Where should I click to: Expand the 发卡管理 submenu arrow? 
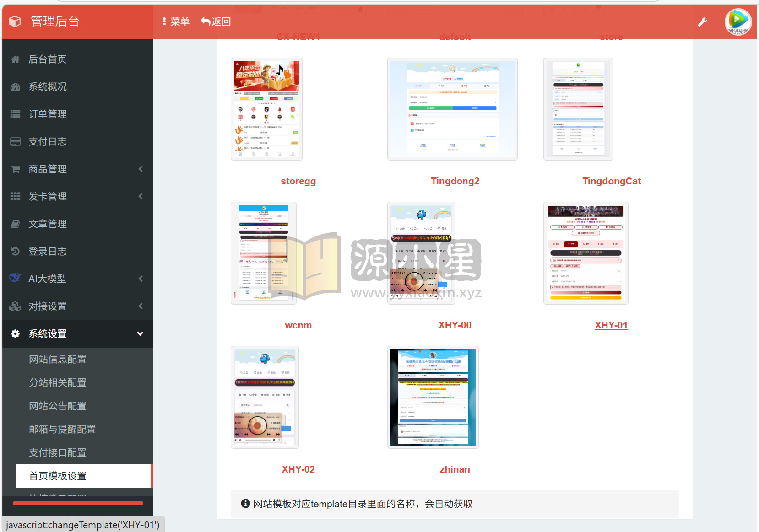click(141, 196)
